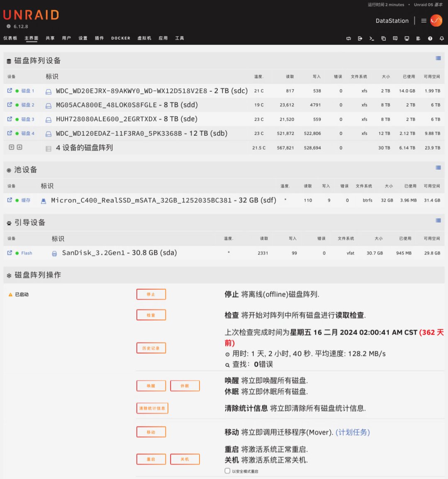448x479 pixels.
Task: Open the 计划任务 scheduler link
Action: pyautogui.click(x=353, y=432)
